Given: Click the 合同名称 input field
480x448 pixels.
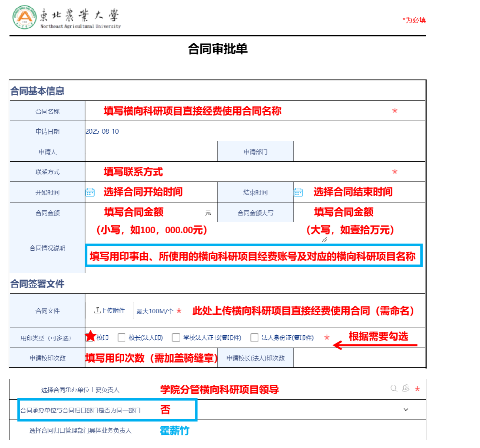Looking at the screenshot, I should tap(237, 111).
